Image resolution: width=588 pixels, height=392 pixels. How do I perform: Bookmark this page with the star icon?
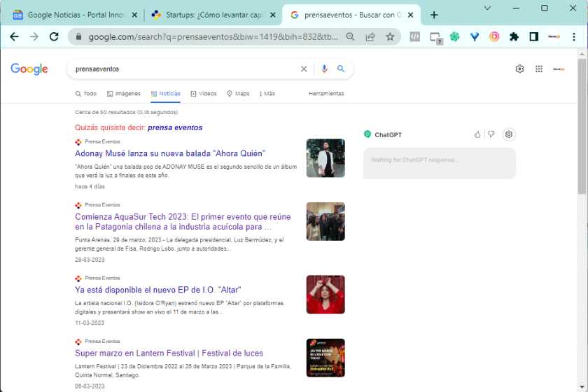390,37
